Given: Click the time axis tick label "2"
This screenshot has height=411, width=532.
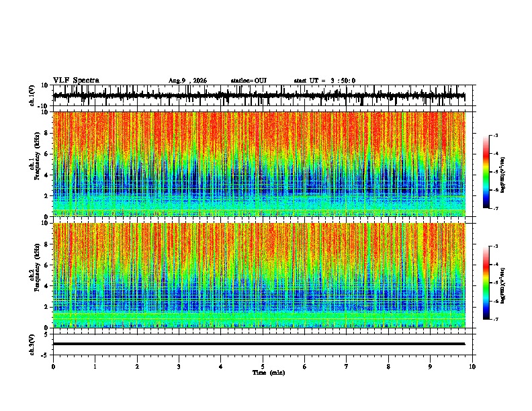Looking at the screenshot, I should (137, 367).
